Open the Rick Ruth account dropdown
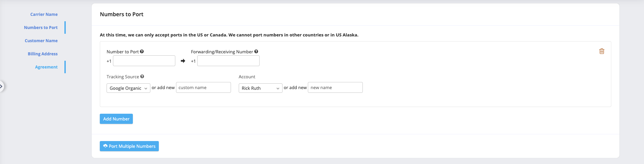The height and width of the screenshot is (164, 644). pyautogui.click(x=260, y=88)
